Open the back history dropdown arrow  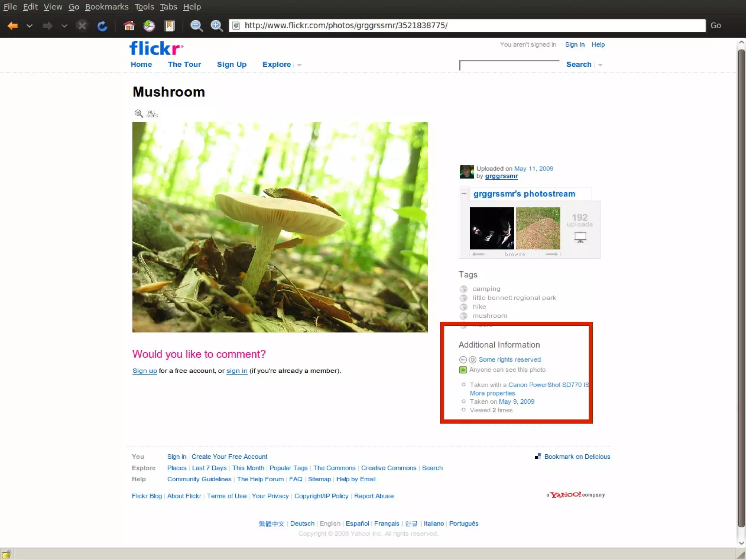(x=30, y=26)
